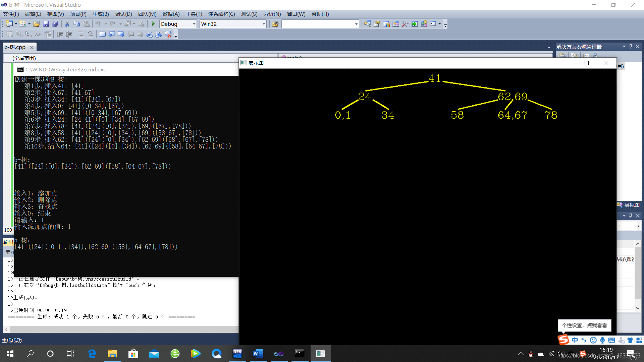This screenshot has height=362, width=644.
Task: Toggle Sogou voice input microphone
Action: pyautogui.click(x=602, y=340)
